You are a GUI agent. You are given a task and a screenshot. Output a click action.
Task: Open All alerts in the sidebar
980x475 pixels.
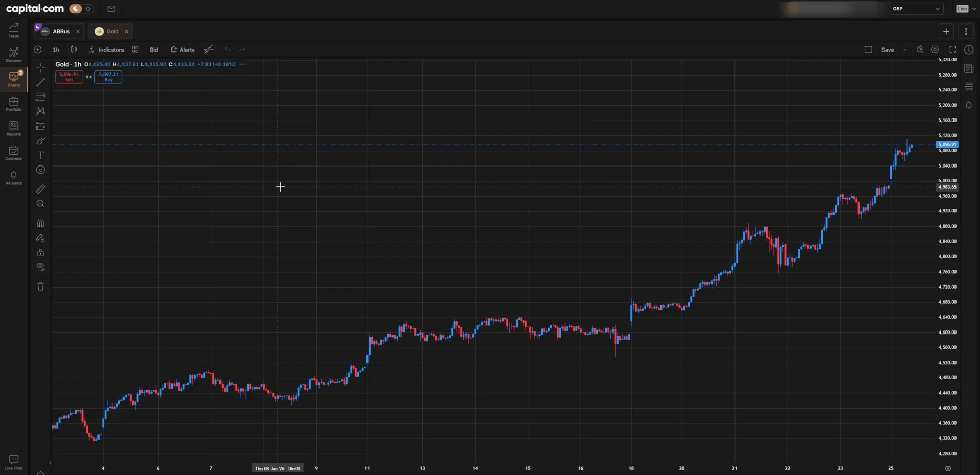pos(14,177)
